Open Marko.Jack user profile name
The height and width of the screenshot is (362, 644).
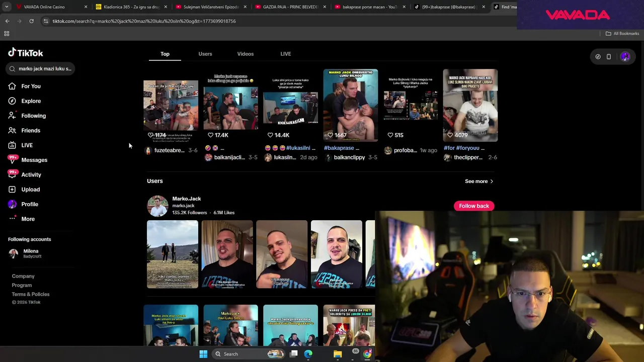tap(187, 199)
